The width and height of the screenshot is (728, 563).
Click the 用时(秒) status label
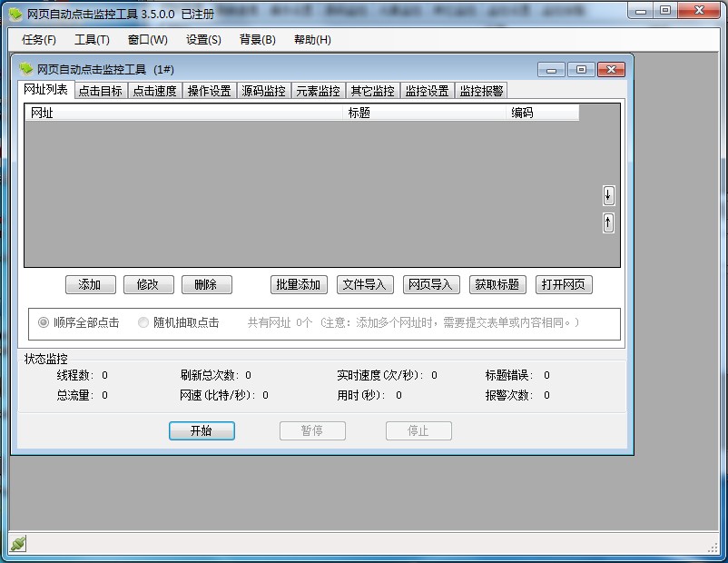361,395
